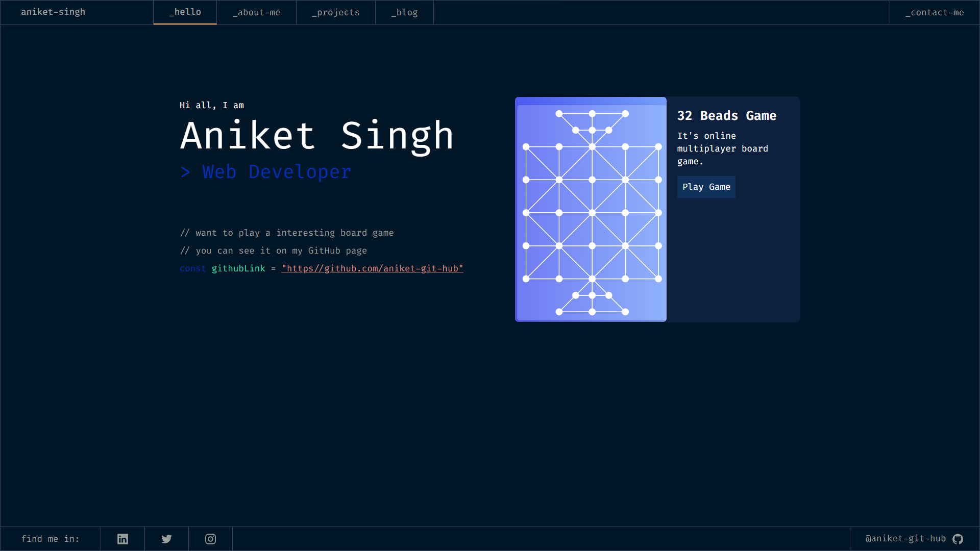Open the Instagram icon in footer
The height and width of the screenshot is (551, 980).
[210, 539]
